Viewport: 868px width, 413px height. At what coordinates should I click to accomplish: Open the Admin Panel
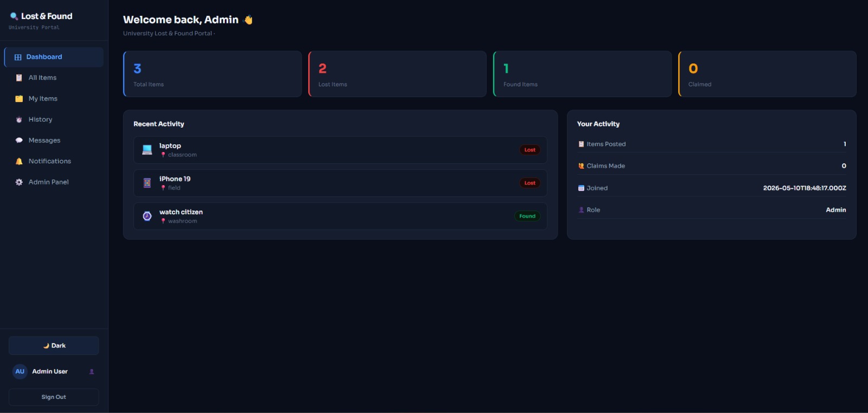click(54, 182)
